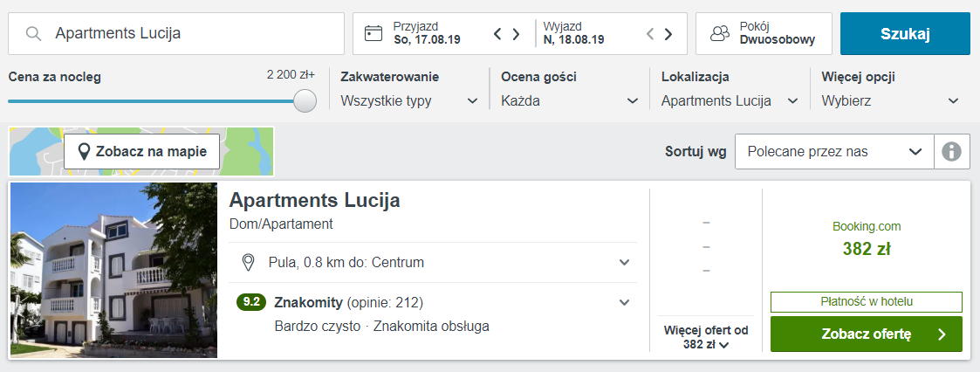
Task: Advance check-in date one day
Action: tap(517, 34)
